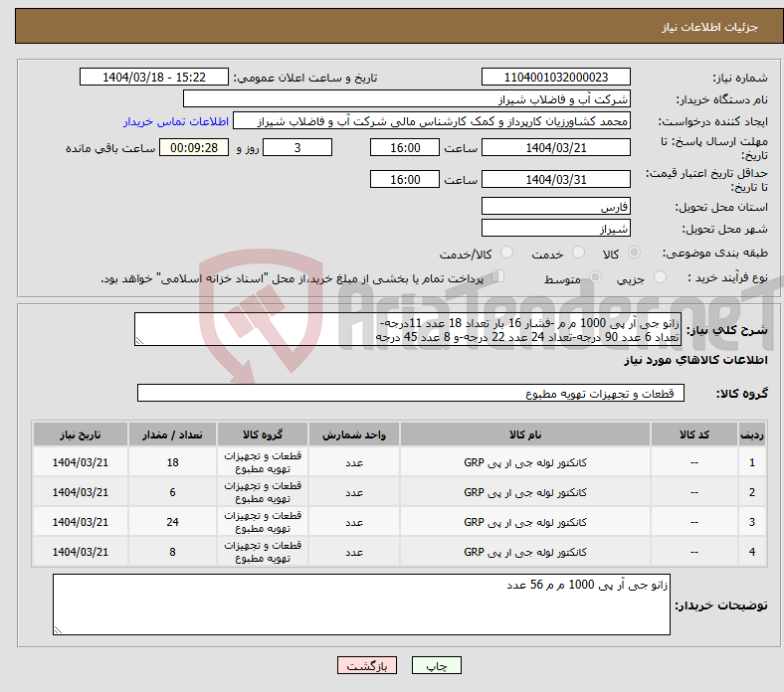Click product name in row 2

(525, 491)
